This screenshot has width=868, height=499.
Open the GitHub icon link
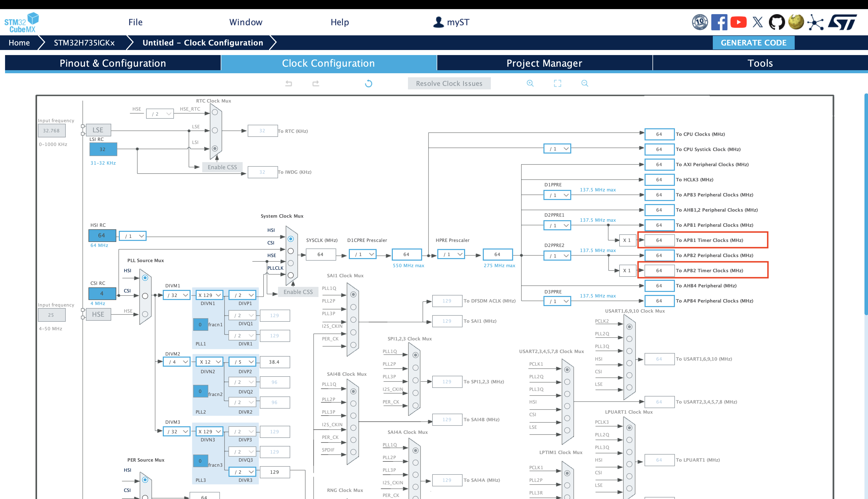click(777, 22)
